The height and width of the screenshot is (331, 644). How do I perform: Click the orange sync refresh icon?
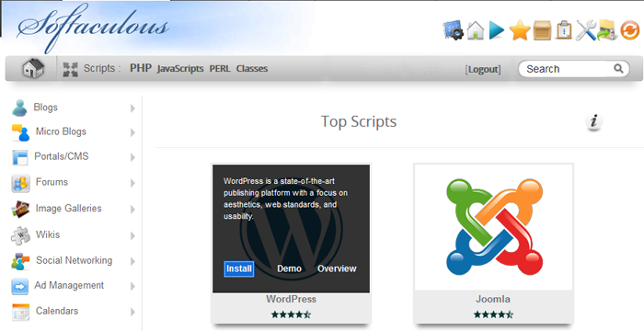coord(629,30)
